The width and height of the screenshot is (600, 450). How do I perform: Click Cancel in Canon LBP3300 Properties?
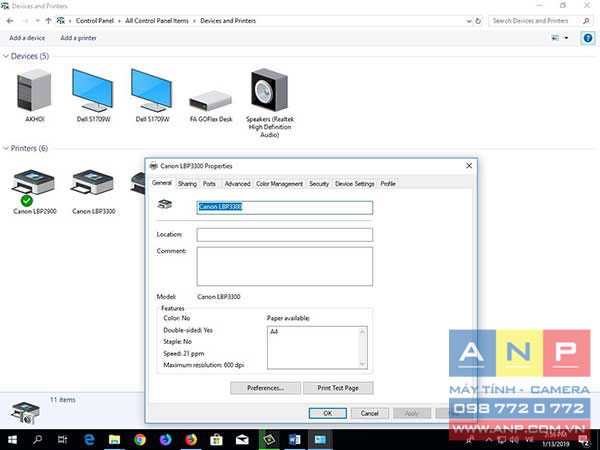pos(369,413)
